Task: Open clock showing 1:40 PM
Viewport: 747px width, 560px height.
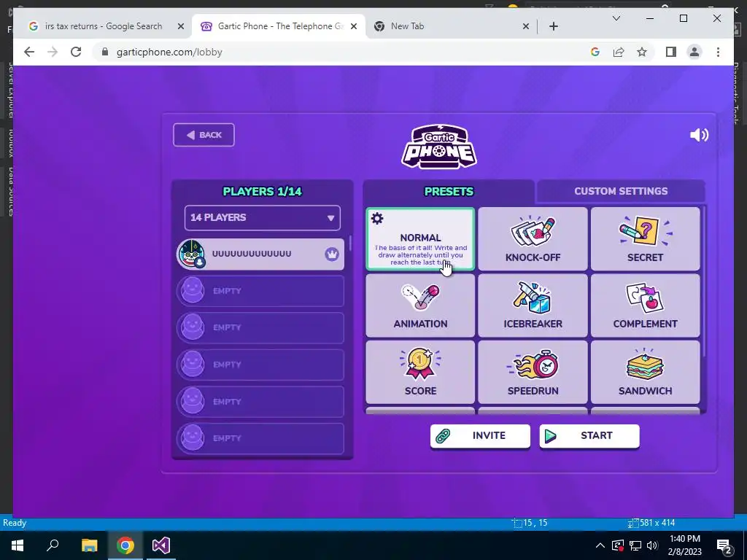Action: 684,545
